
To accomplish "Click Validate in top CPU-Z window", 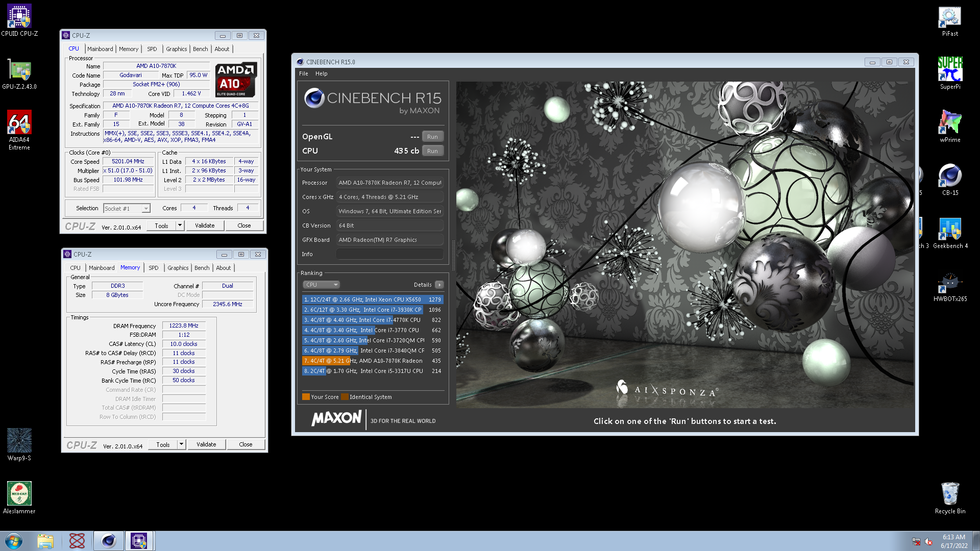I will pyautogui.click(x=205, y=226).
